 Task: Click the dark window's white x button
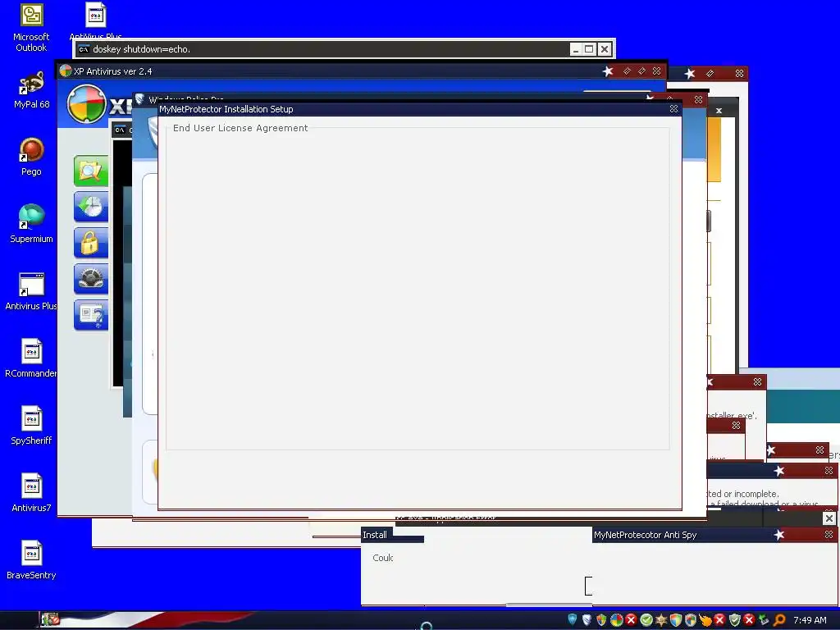719,111
